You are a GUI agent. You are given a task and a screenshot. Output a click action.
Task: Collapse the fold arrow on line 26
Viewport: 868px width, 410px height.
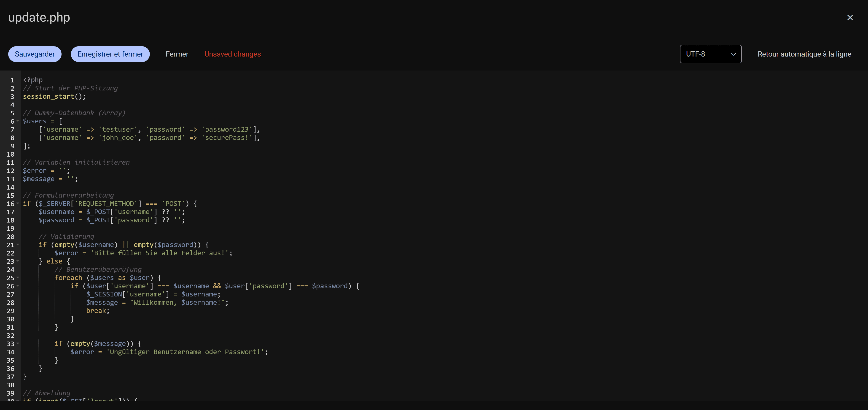(x=18, y=286)
